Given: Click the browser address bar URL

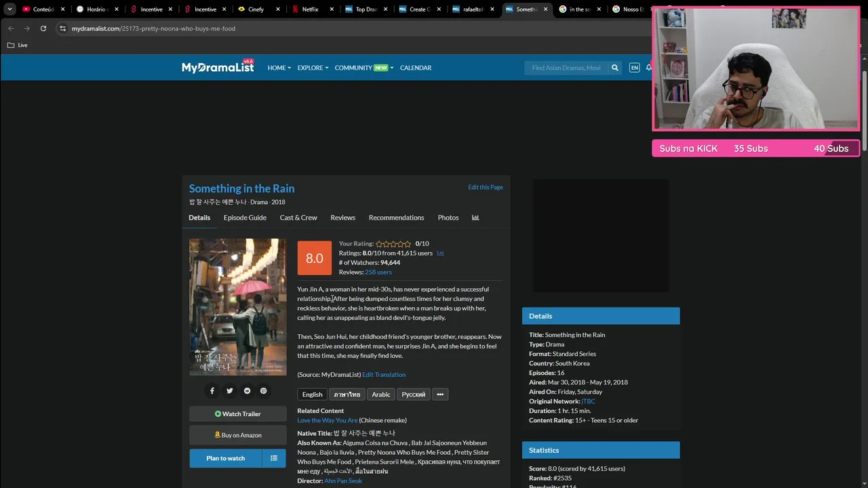Looking at the screenshot, I should coord(153,28).
